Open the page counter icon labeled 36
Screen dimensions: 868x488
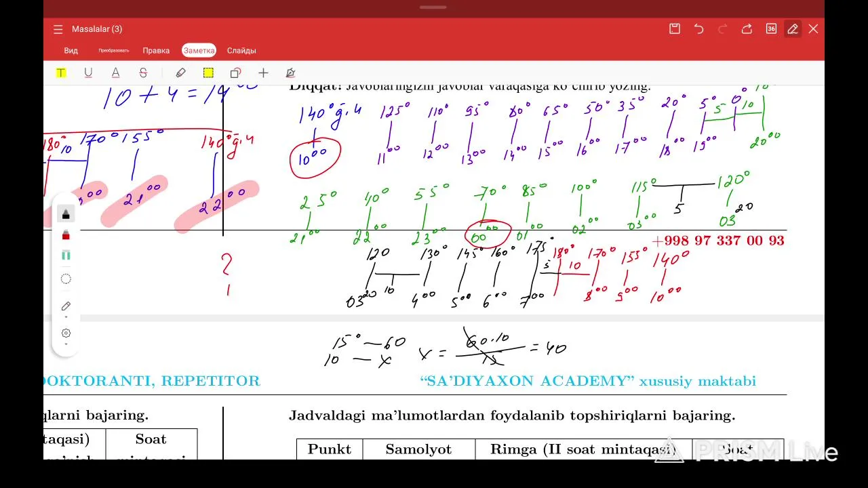click(771, 28)
